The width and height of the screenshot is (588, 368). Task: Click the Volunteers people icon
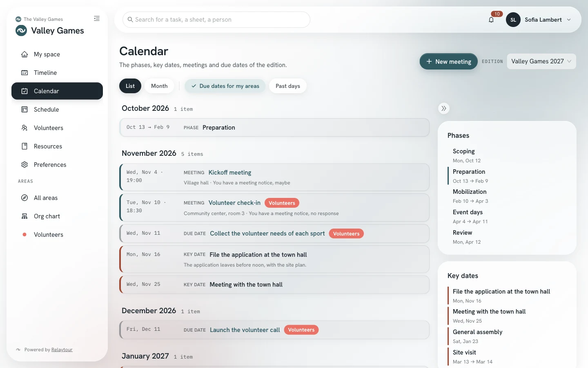coord(24,128)
